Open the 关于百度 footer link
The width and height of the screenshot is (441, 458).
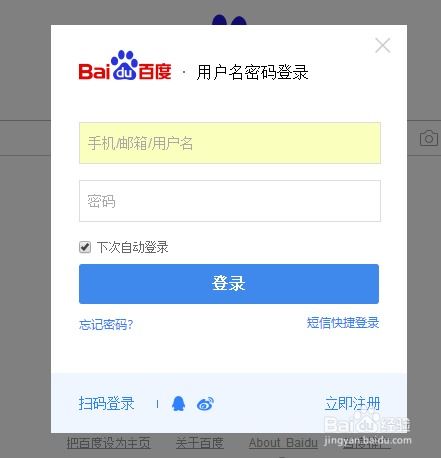click(200, 443)
